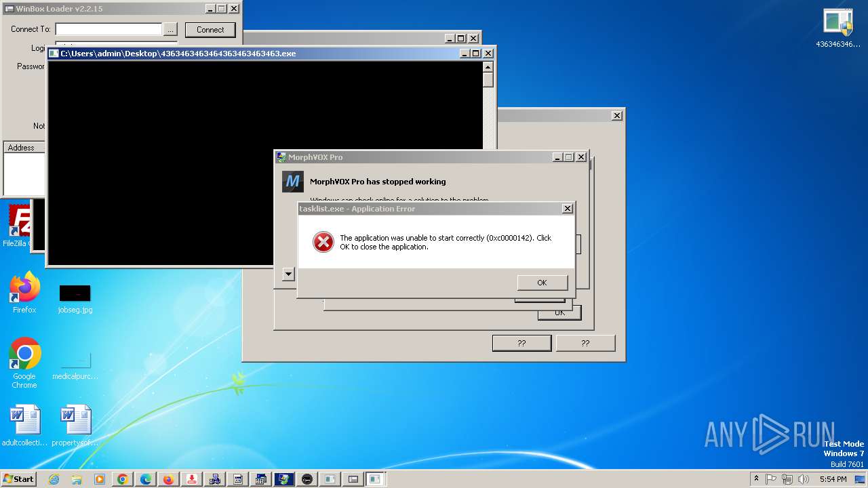Open the browse '...' button in WinBox

click(x=170, y=29)
